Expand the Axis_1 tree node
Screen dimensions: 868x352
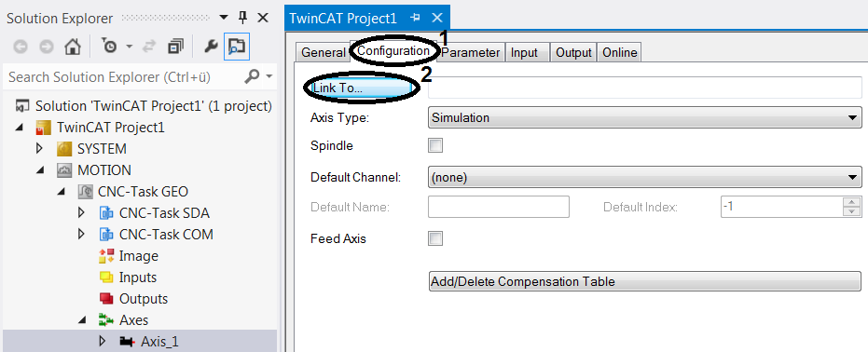coord(102,341)
